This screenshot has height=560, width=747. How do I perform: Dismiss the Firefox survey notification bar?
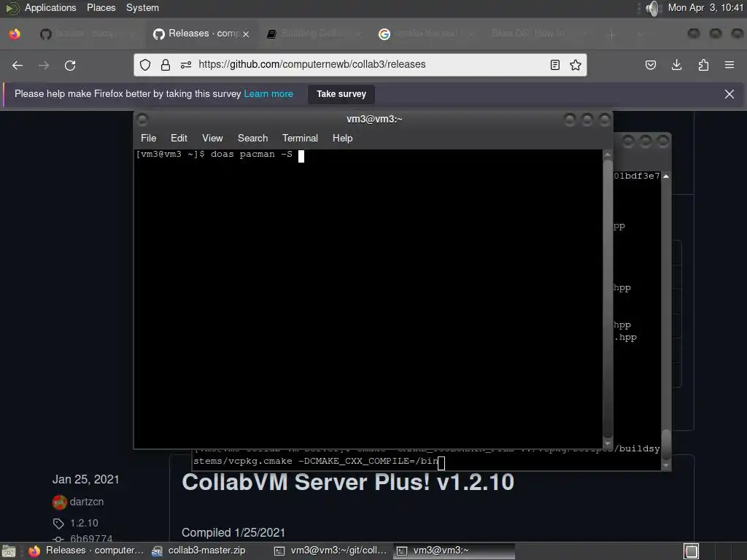coord(729,94)
